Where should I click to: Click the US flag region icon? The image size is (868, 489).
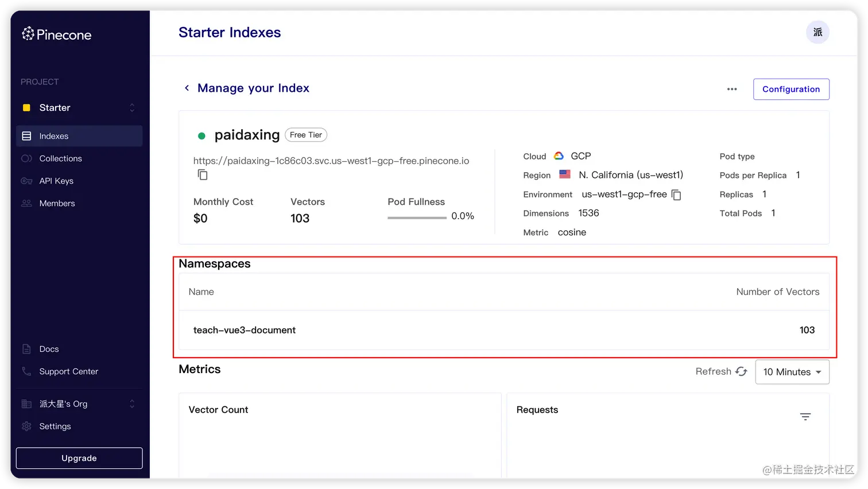pos(565,174)
